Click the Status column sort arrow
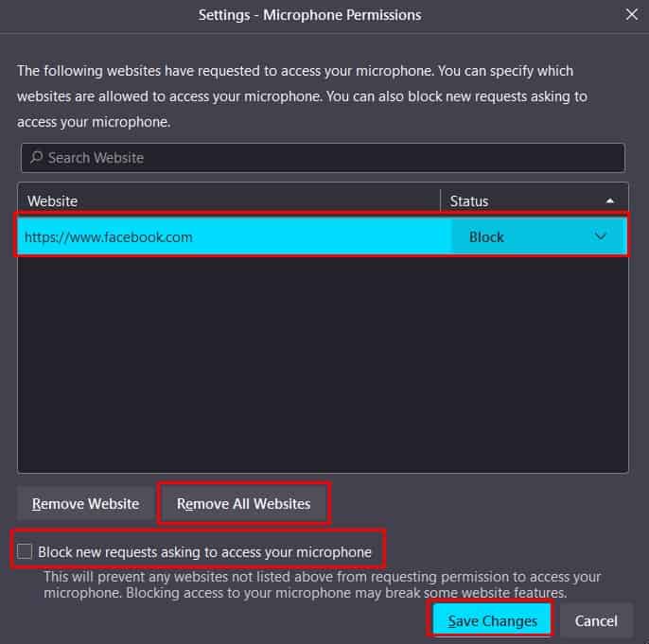This screenshot has width=649, height=644. [610, 200]
